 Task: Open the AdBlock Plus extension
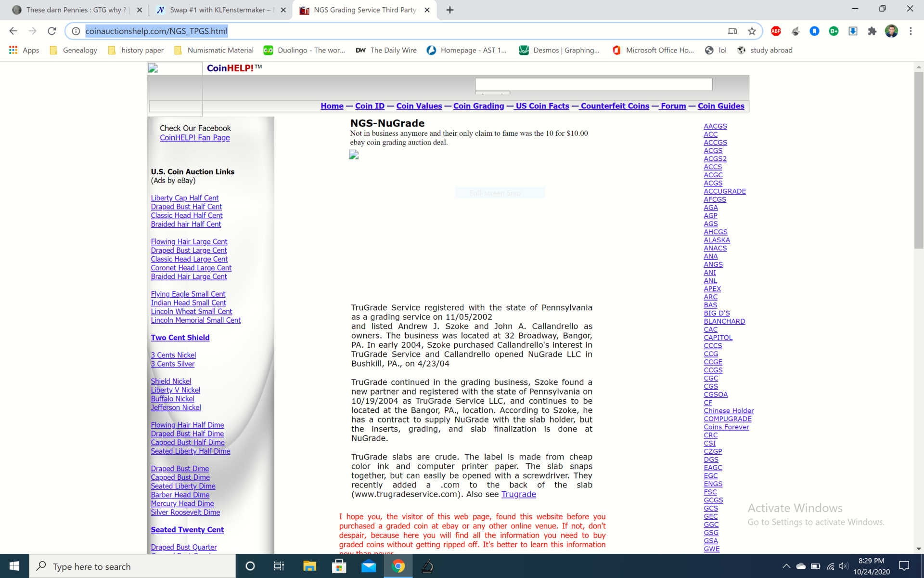776,31
